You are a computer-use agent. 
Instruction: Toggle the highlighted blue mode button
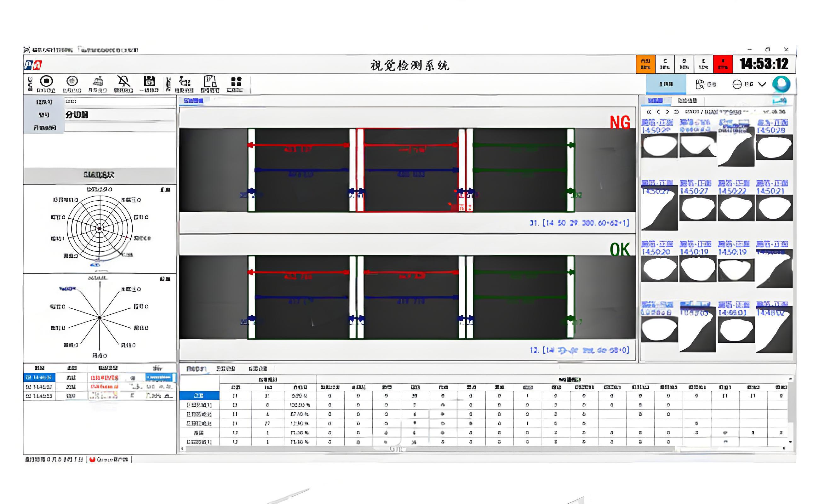coord(666,84)
